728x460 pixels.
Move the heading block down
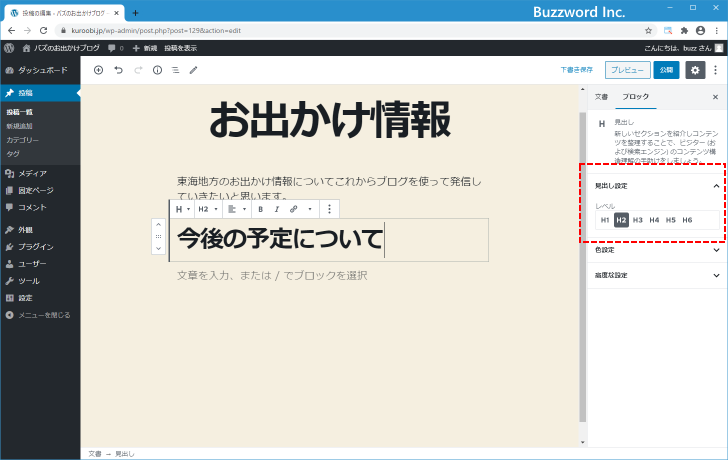(x=158, y=248)
